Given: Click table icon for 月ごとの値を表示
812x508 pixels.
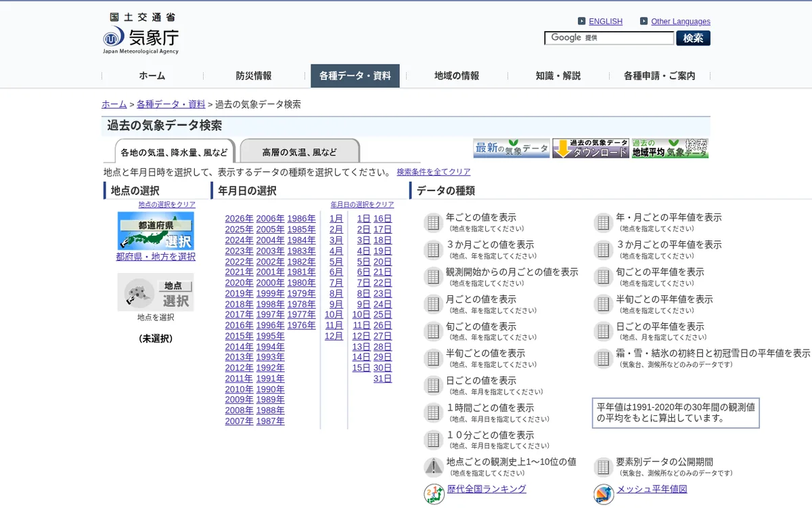Looking at the screenshot, I should [433, 303].
